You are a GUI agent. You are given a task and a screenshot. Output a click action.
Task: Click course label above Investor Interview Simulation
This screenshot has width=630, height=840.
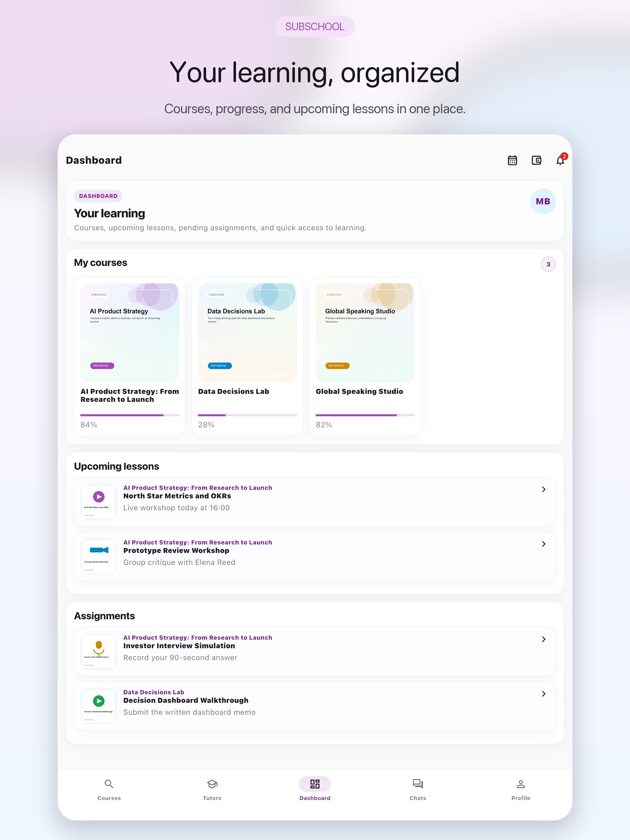[x=198, y=638]
